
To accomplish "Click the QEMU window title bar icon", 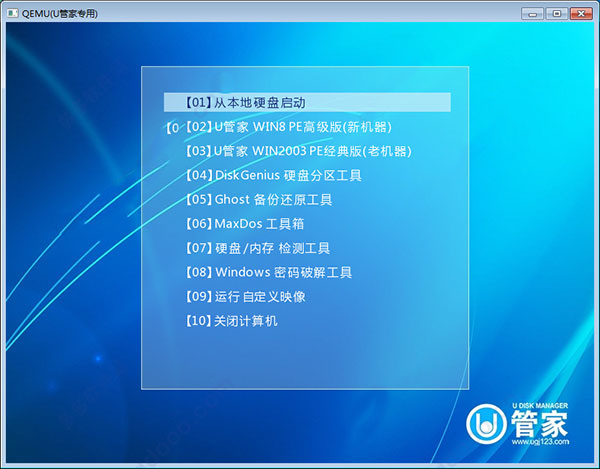I will coord(13,13).
